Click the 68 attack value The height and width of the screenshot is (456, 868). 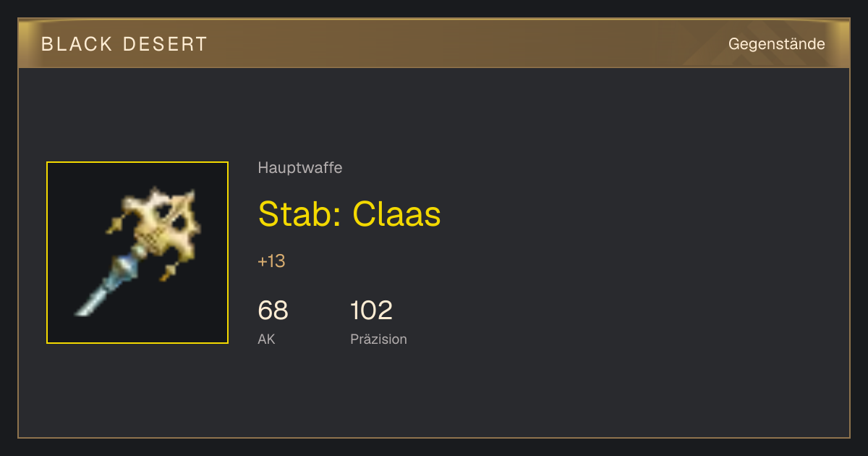273,311
